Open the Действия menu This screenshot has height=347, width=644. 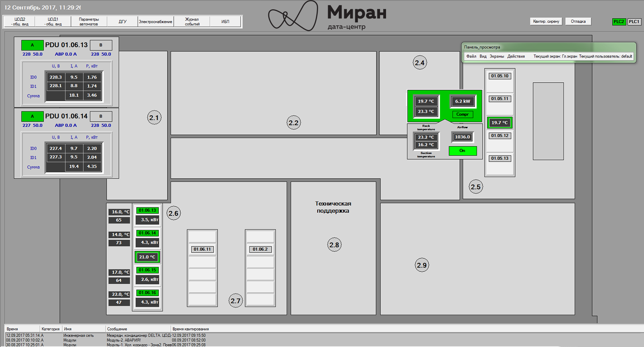516,56
